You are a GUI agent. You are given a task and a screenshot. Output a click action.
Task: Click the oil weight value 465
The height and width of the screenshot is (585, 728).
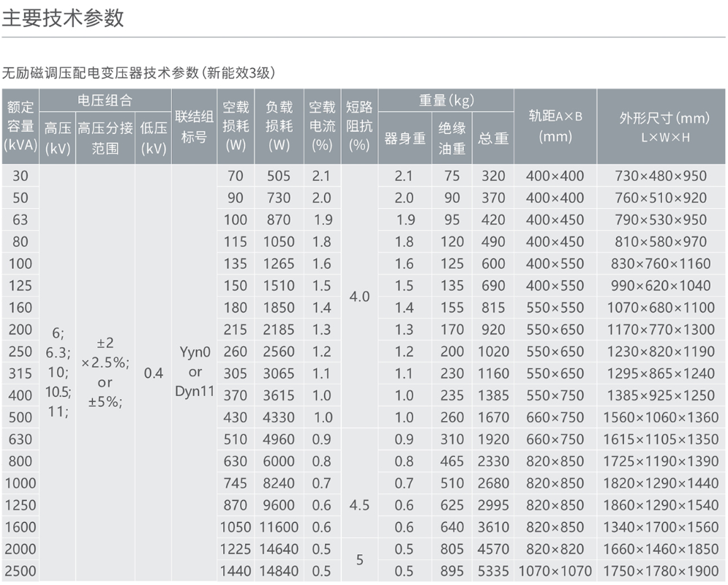[x=452, y=461]
